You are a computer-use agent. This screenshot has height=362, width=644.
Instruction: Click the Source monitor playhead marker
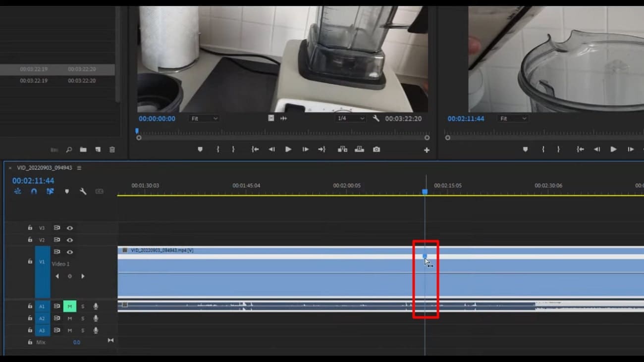(x=137, y=131)
